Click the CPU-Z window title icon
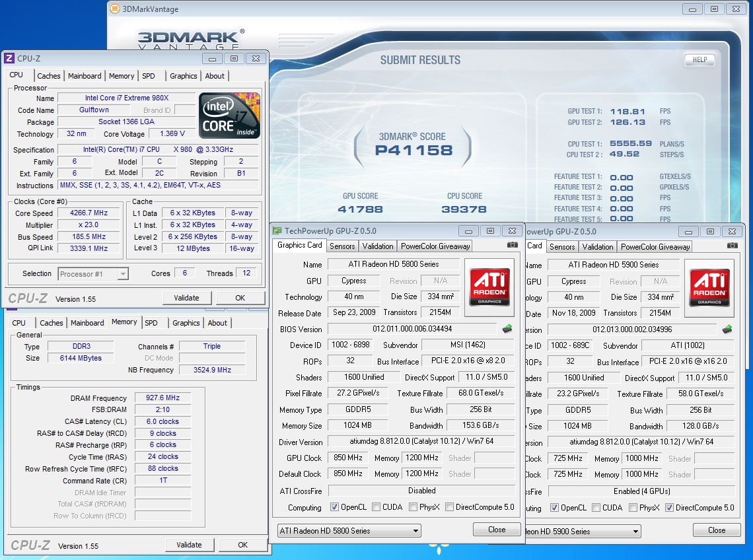The image size is (753, 560). (x=9, y=59)
